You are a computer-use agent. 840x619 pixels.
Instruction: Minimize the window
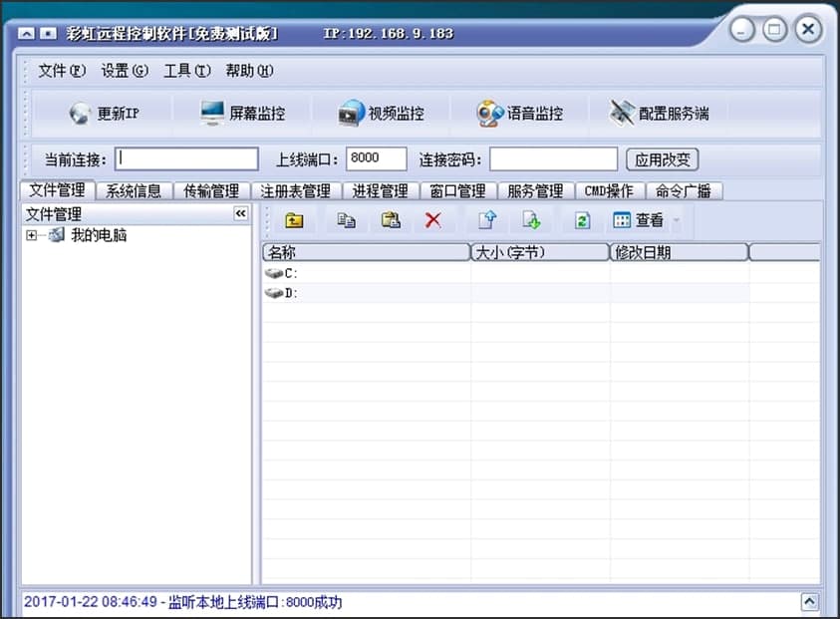coord(742,30)
